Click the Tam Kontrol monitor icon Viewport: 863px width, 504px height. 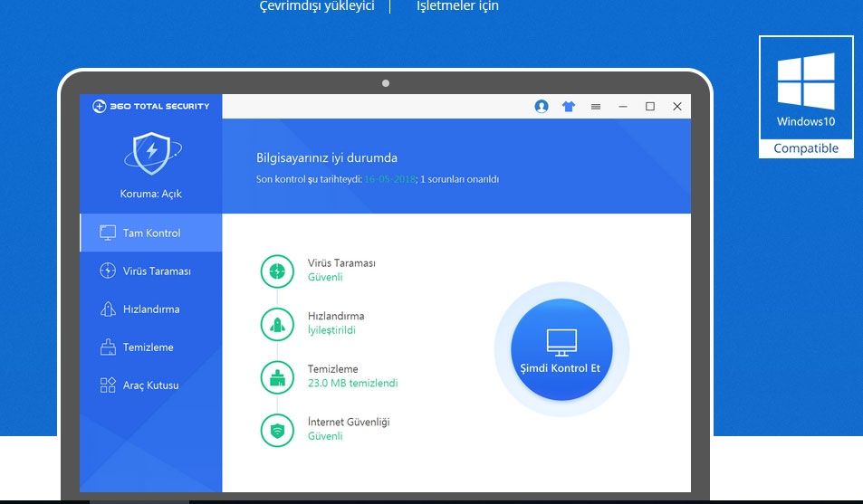click(x=108, y=233)
